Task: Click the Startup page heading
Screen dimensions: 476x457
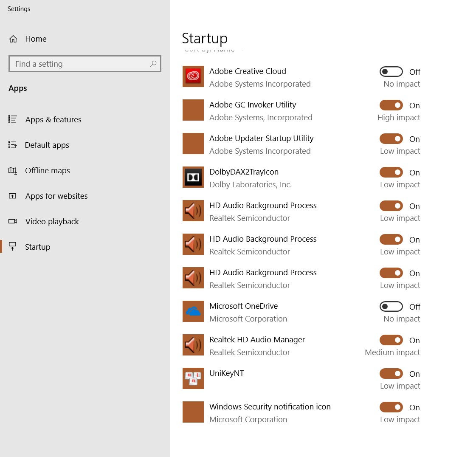Action: coord(205,38)
